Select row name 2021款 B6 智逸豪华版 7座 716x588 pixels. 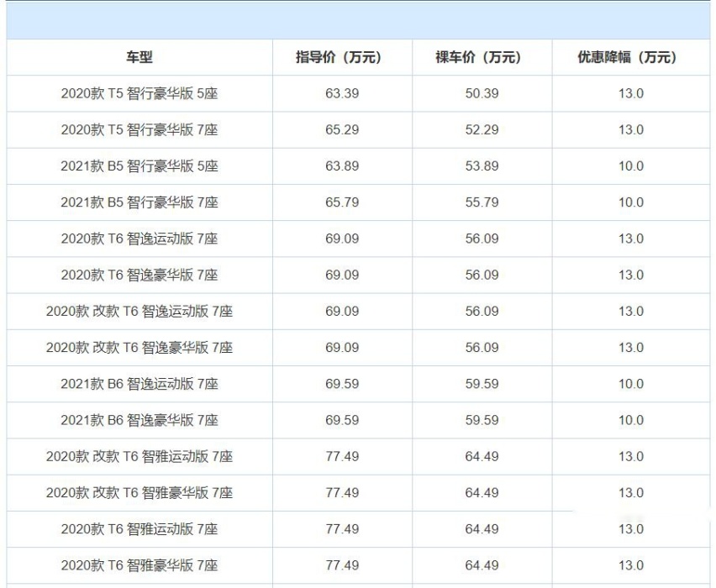coord(140,420)
